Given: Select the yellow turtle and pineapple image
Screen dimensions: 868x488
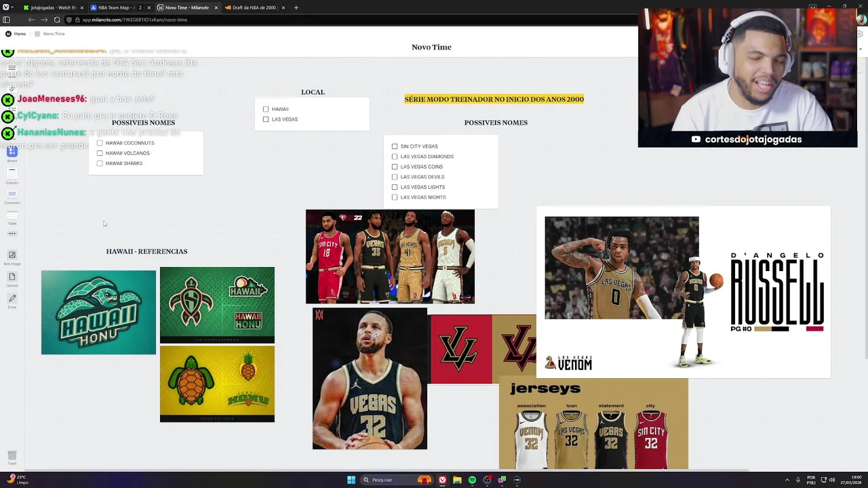Looking at the screenshot, I should pos(217,384).
